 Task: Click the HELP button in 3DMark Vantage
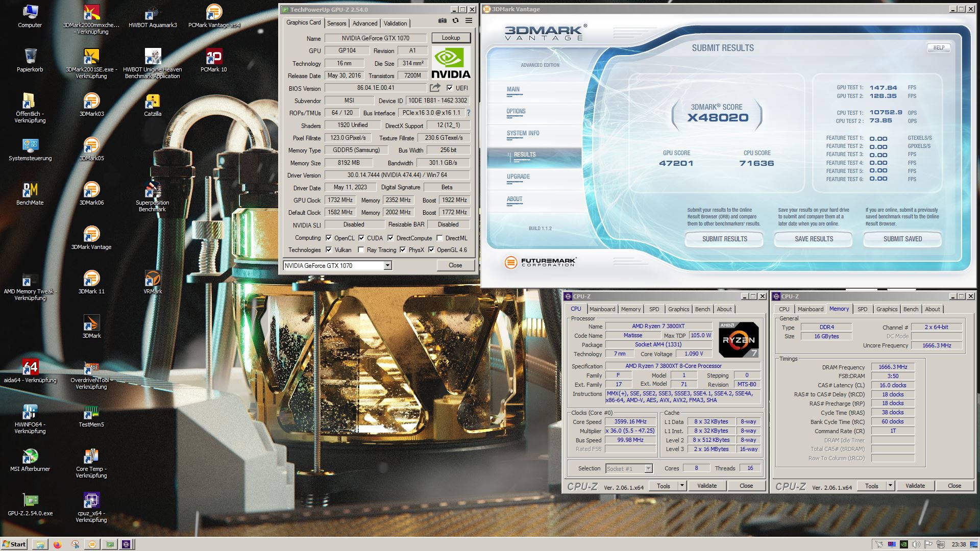pos(939,47)
